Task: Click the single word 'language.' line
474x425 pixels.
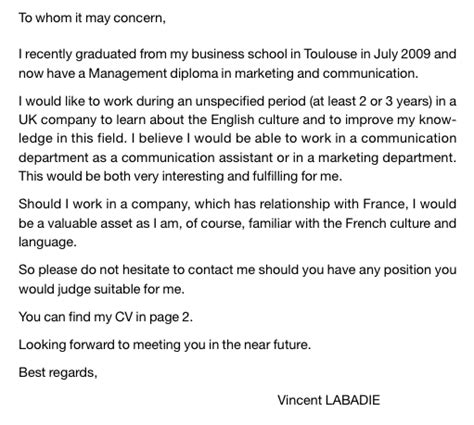Action: [x=47, y=242]
